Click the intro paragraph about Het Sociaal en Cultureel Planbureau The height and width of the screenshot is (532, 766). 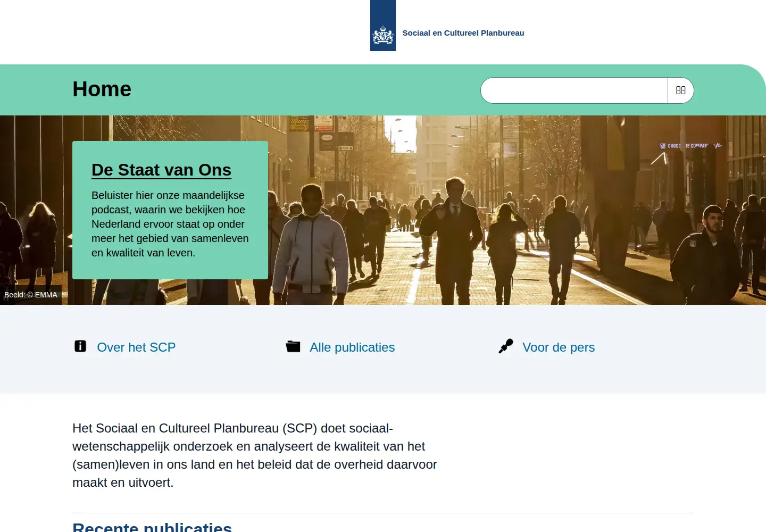pyautogui.click(x=255, y=455)
